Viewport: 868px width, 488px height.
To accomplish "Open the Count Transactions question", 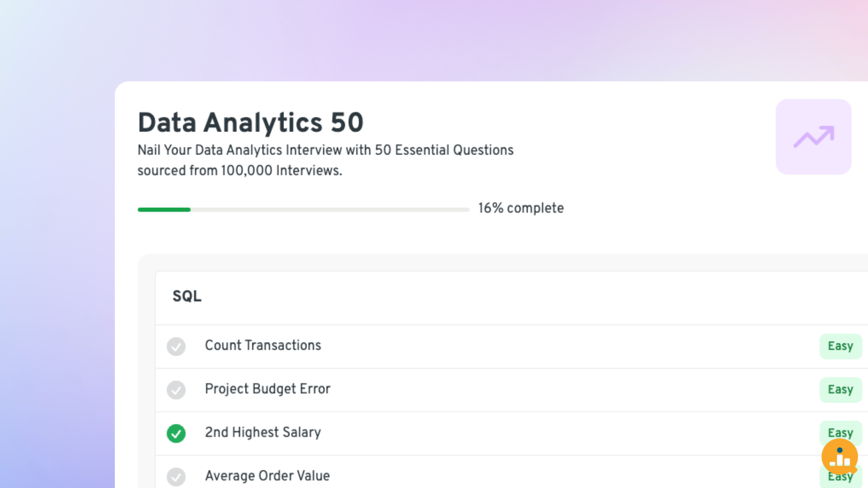I will tap(263, 346).
